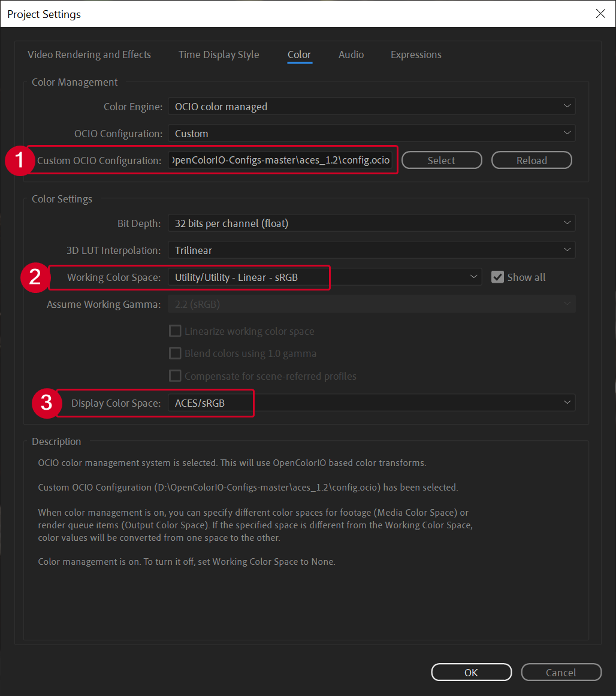616x696 pixels.
Task: Click the Select button for OCIO config
Action: click(x=442, y=161)
